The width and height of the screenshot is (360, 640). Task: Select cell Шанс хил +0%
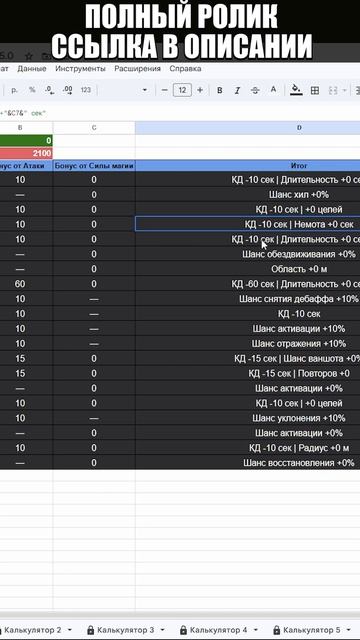click(248, 195)
